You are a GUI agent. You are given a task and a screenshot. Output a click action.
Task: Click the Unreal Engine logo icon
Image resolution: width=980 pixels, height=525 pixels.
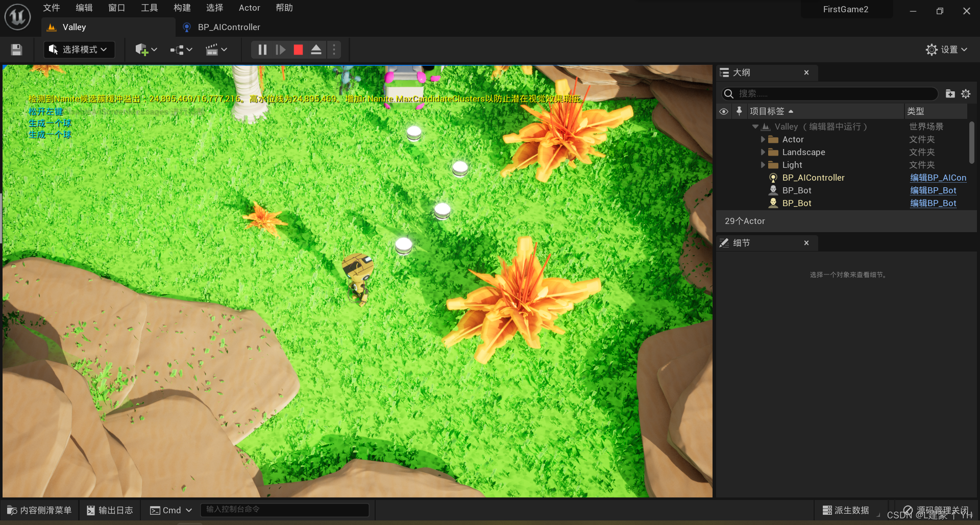pyautogui.click(x=17, y=16)
